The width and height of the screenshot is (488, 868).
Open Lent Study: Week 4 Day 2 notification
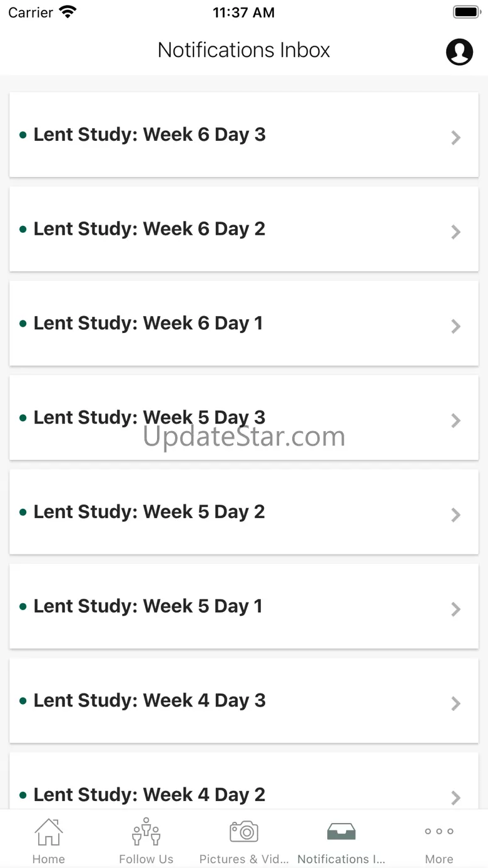pos(150,795)
